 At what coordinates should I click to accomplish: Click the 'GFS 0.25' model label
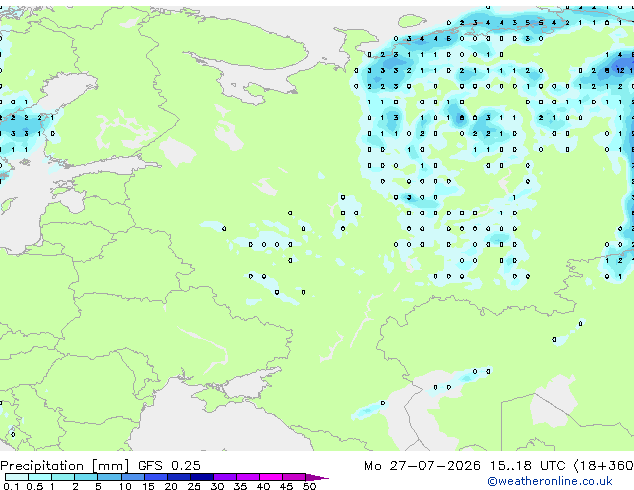(169, 466)
